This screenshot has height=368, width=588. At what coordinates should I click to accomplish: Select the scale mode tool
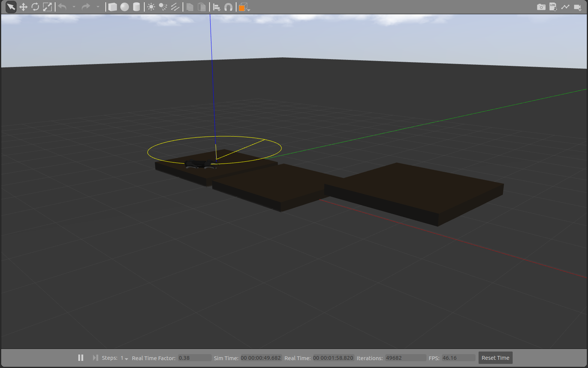pyautogui.click(x=47, y=7)
